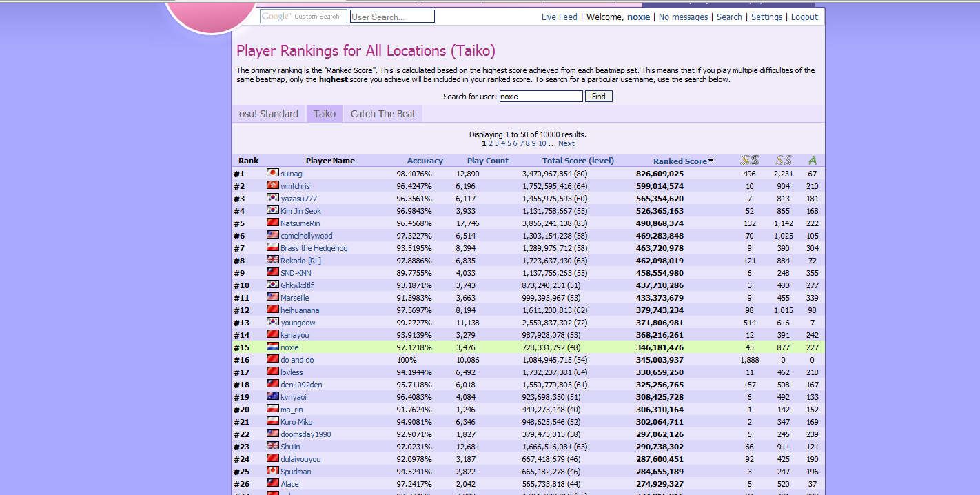Click the green A rank column header icon
The width and height of the screenshot is (980, 495).
click(x=813, y=161)
